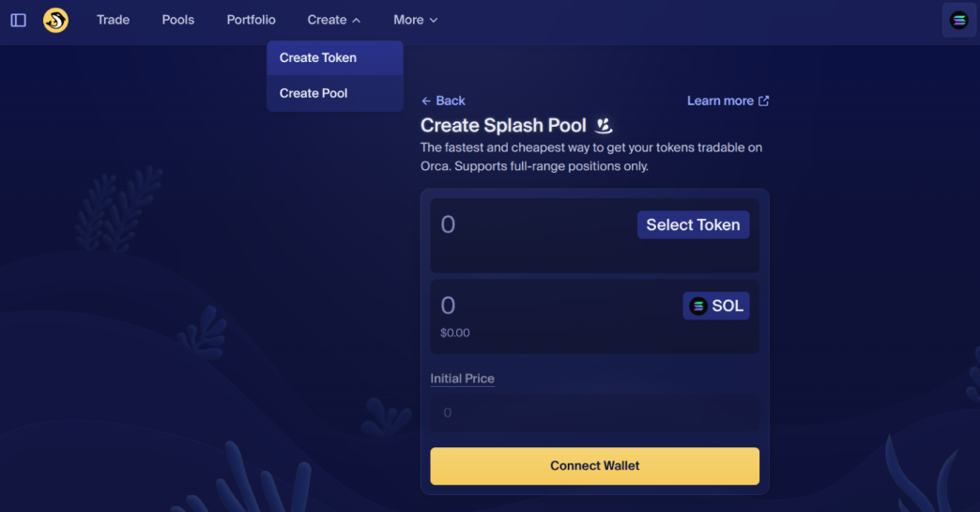
Task: Click the SOL token logo icon
Action: pyautogui.click(x=698, y=306)
